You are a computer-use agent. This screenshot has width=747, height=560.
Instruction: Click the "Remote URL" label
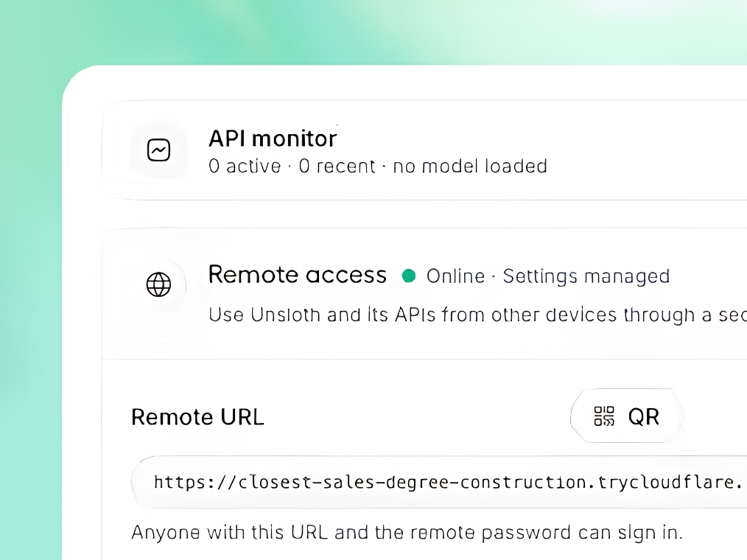click(x=197, y=417)
